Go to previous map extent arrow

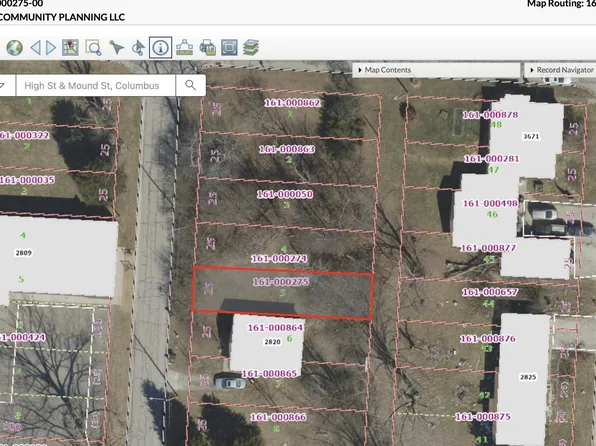coord(35,48)
